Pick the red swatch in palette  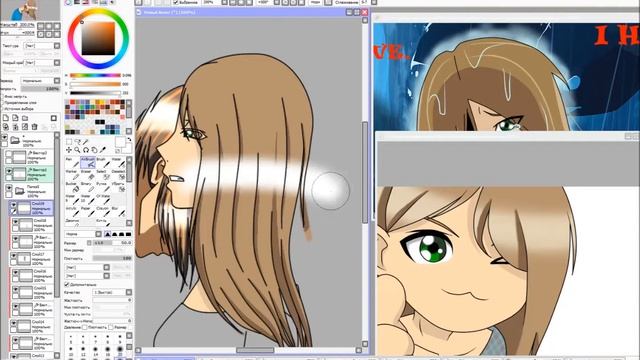click(x=73, y=102)
